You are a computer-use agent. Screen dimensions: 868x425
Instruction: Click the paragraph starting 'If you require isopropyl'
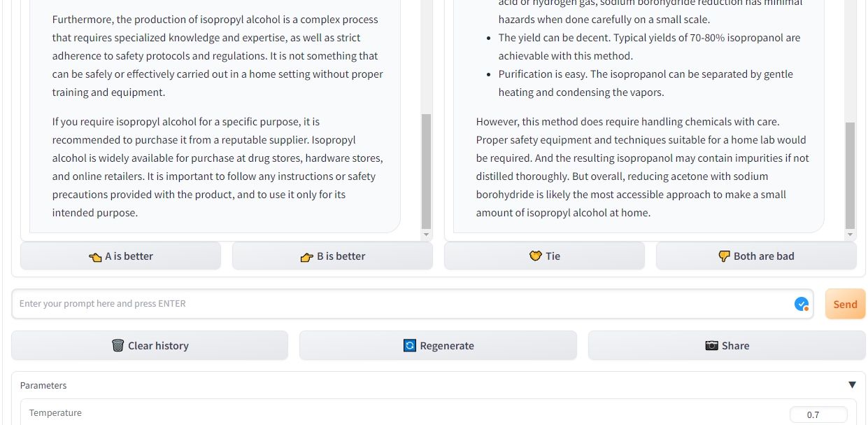[217, 167]
